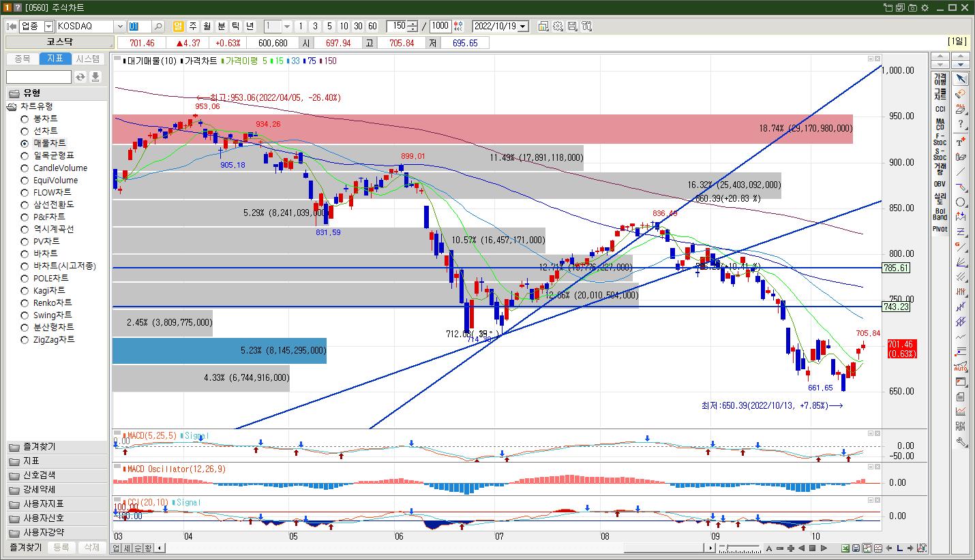Switch to the 종목 tab

[22, 59]
